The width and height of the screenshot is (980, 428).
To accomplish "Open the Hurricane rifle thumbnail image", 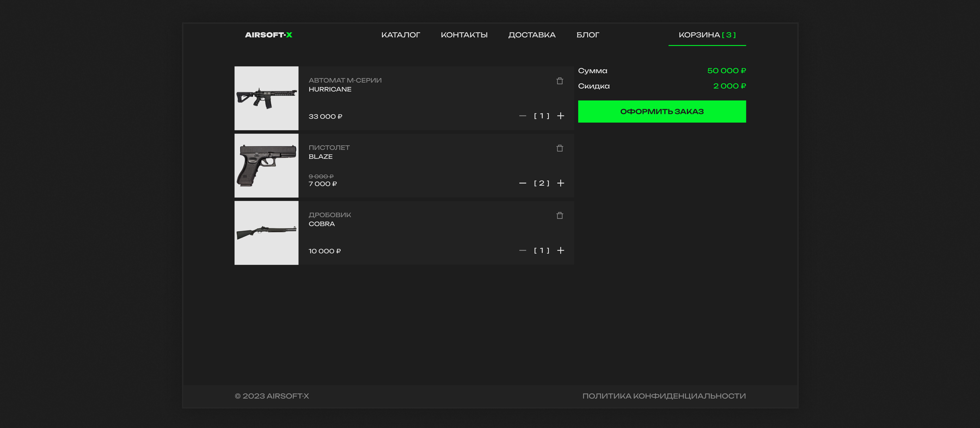I will coord(266,99).
